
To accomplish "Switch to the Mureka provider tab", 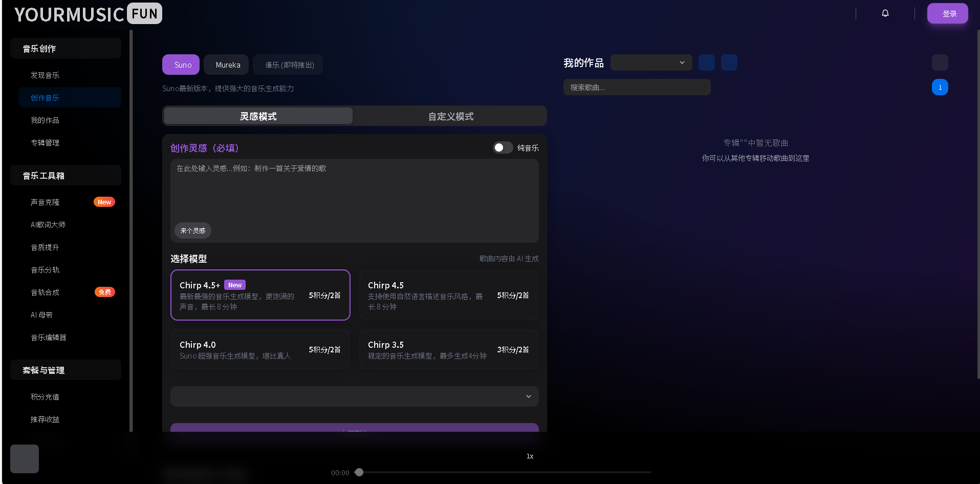I will click(x=226, y=65).
